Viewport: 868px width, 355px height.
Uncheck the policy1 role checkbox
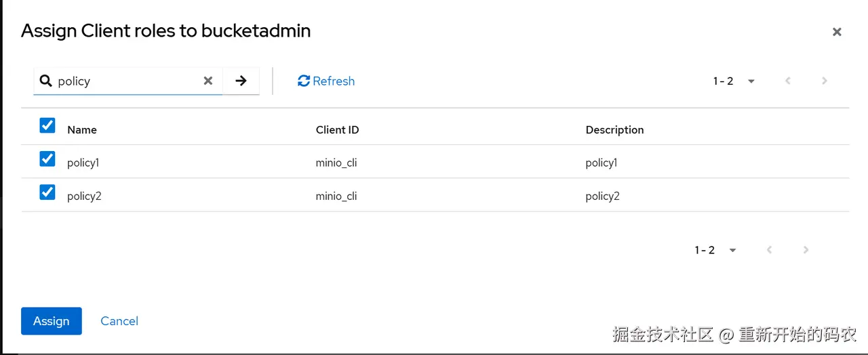click(x=47, y=159)
